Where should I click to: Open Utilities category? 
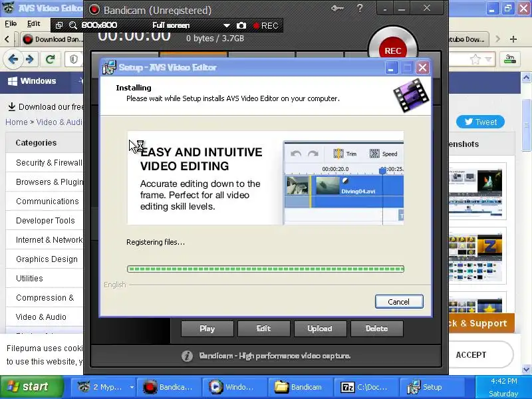tap(29, 279)
